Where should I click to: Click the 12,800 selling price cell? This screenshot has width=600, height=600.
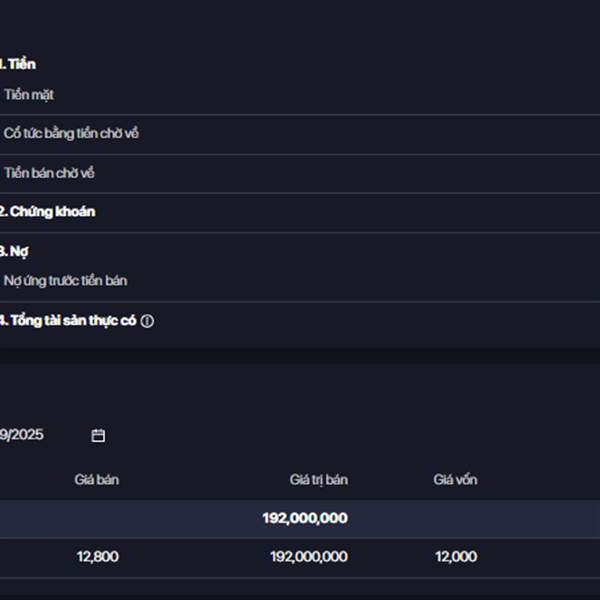click(97, 557)
